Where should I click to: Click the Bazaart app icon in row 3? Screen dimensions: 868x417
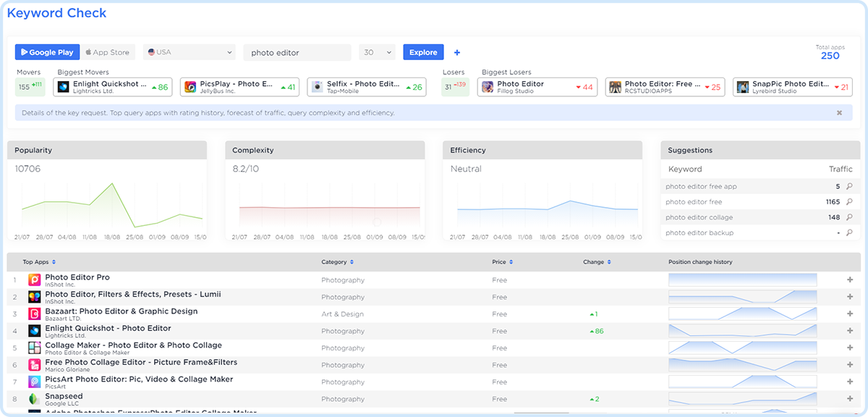point(34,314)
